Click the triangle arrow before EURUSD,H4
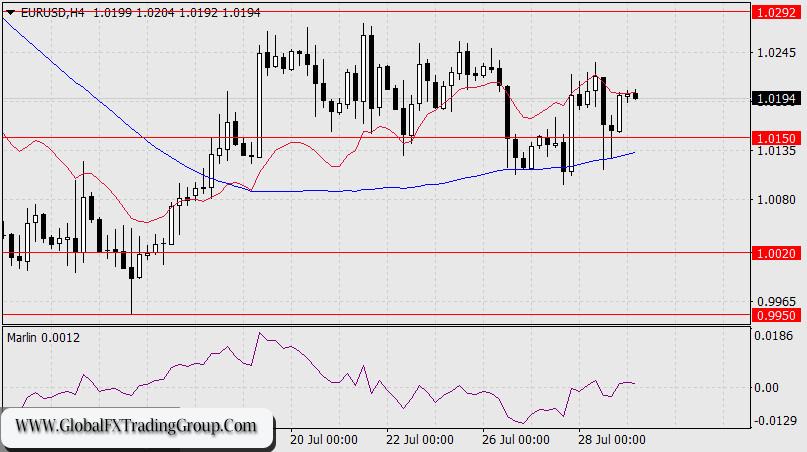 tap(11, 13)
